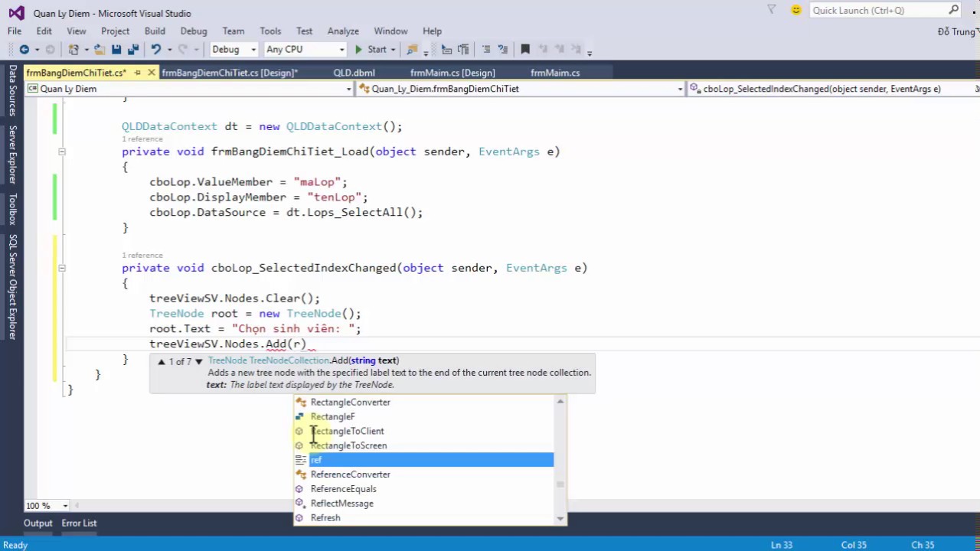The height and width of the screenshot is (551, 980).
Task: Toggle the bookmark icon in toolbar
Action: (x=525, y=50)
